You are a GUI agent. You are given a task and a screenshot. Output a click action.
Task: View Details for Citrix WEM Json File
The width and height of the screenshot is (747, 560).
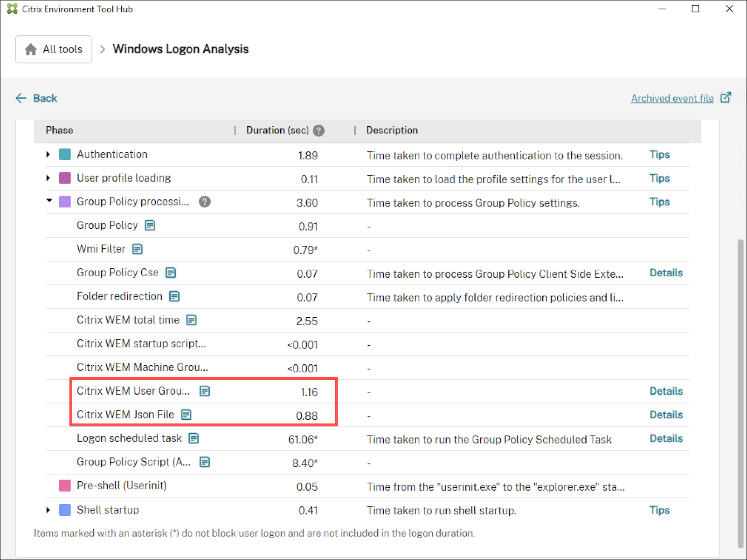(x=666, y=415)
